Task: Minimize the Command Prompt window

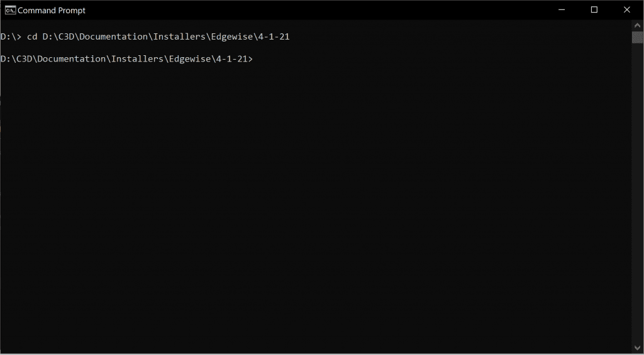Action: coord(562,10)
